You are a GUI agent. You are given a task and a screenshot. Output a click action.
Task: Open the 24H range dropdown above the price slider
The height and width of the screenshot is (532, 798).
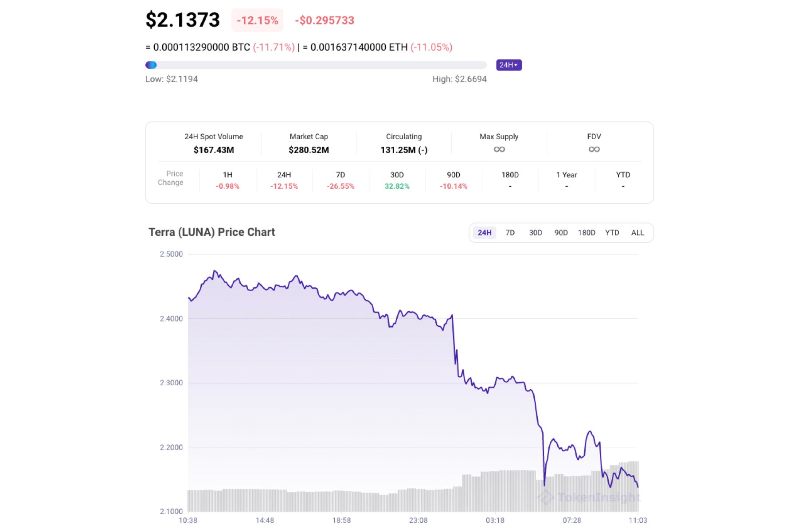(x=509, y=65)
